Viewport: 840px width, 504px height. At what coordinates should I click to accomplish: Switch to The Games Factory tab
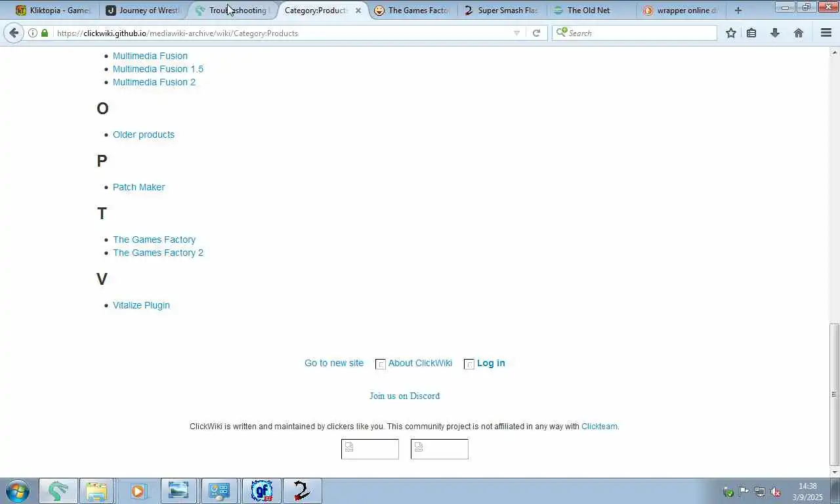point(411,10)
